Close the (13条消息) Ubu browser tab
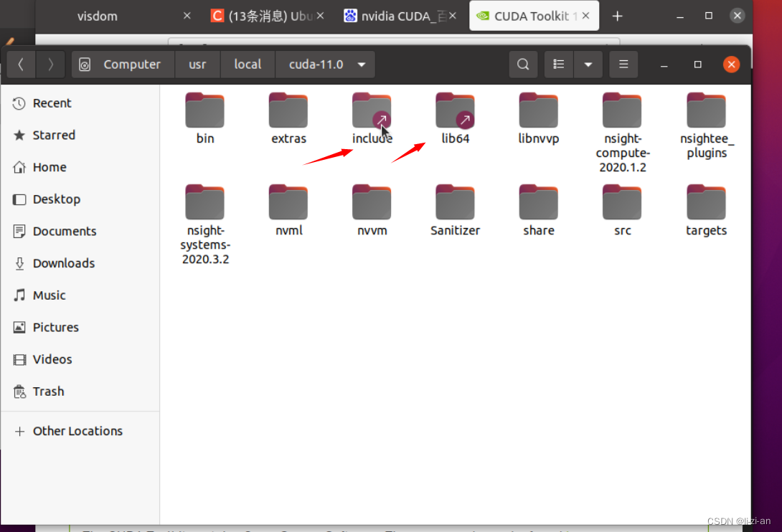The height and width of the screenshot is (532, 782). point(320,16)
